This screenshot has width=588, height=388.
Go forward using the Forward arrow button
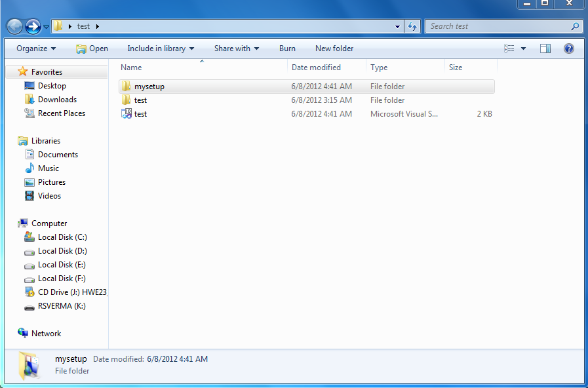pos(33,26)
